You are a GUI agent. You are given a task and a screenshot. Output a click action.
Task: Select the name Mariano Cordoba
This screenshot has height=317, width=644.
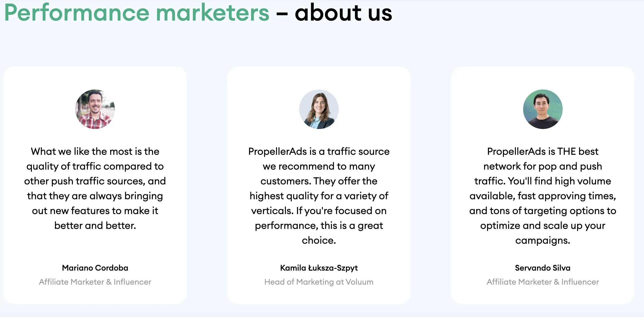point(95,268)
